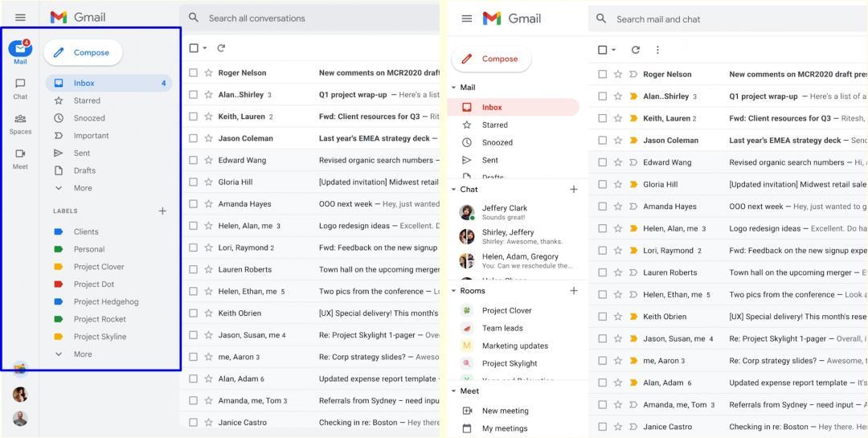Click the Project Clover room icon

pos(467,311)
